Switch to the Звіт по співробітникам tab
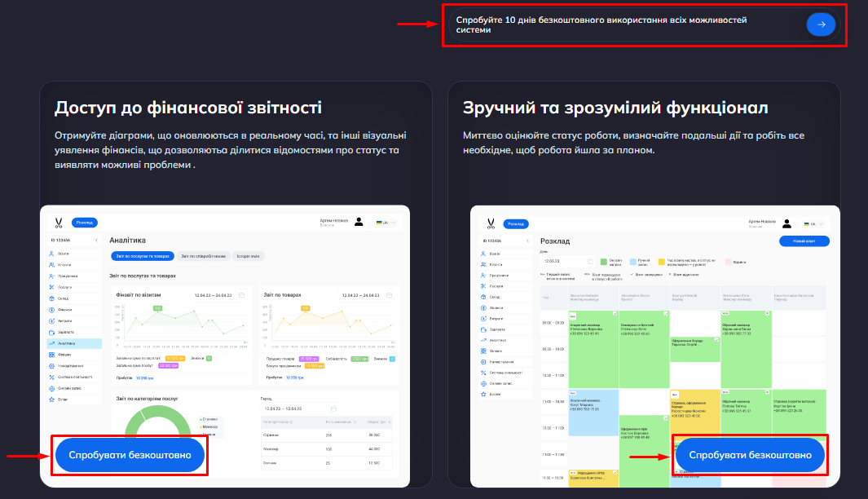The width and height of the screenshot is (868, 499). coord(203,256)
